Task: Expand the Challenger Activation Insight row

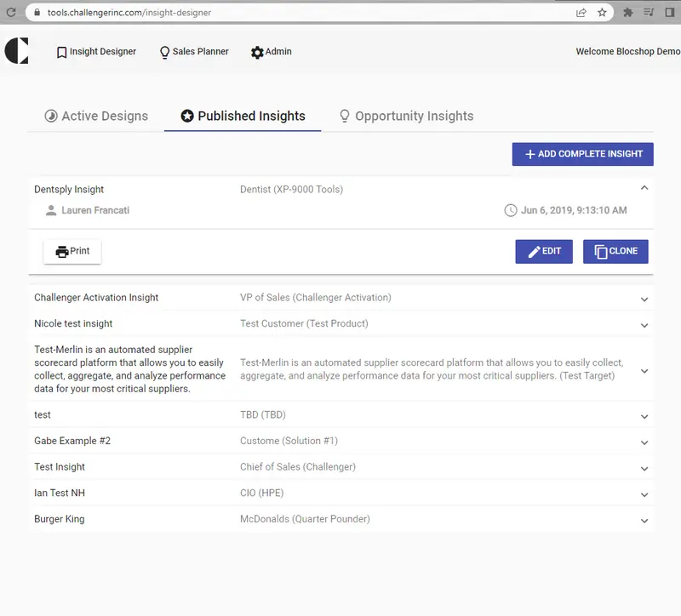Action: [x=644, y=299]
